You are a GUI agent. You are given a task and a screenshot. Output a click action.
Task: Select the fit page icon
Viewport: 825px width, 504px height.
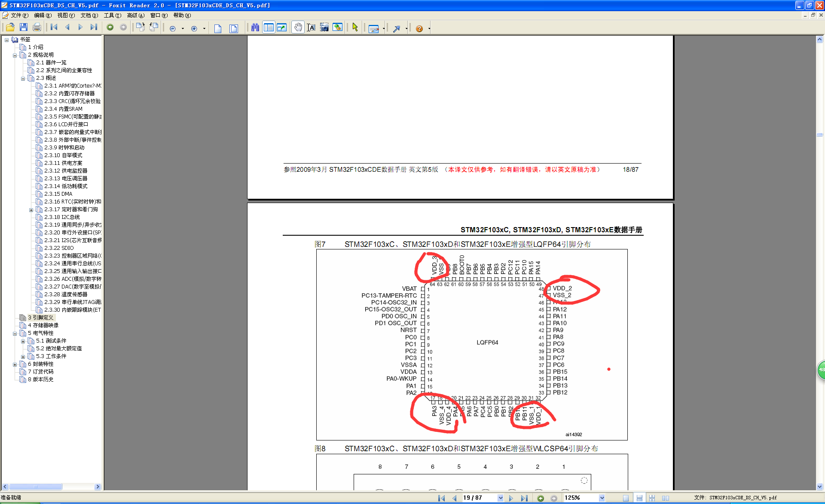pyautogui.click(x=234, y=28)
